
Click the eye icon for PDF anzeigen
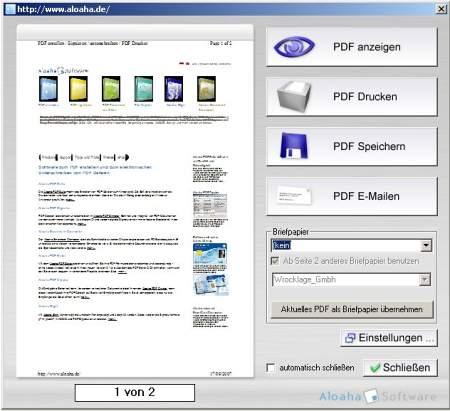(x=294, y=47)
